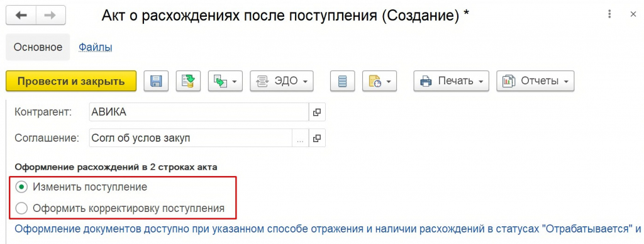Open the Отчеты dropdown
Screen dimensions: 644x244
click(535, 81)
